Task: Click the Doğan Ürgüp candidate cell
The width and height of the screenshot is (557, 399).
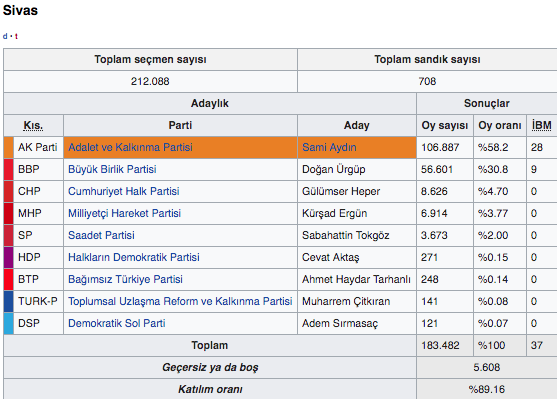Action: [357, 169]
